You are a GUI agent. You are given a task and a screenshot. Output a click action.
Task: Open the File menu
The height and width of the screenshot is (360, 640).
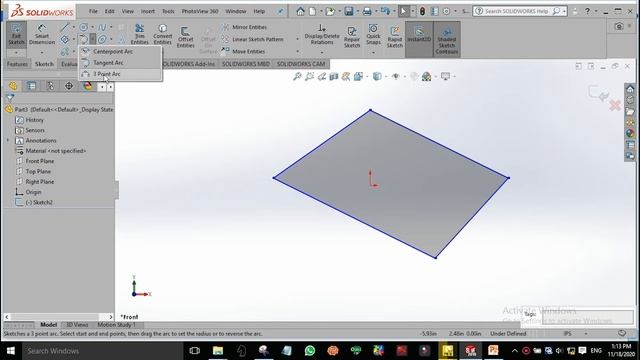93,11
